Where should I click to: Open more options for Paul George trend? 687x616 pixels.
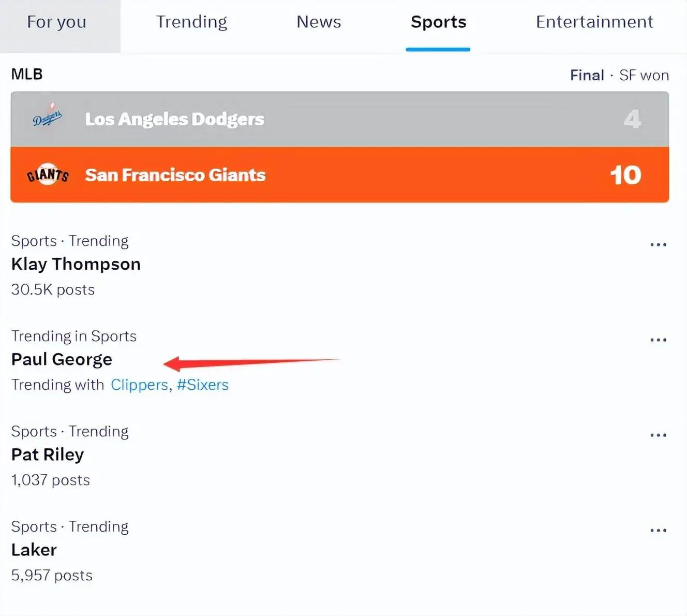[658, 340]
